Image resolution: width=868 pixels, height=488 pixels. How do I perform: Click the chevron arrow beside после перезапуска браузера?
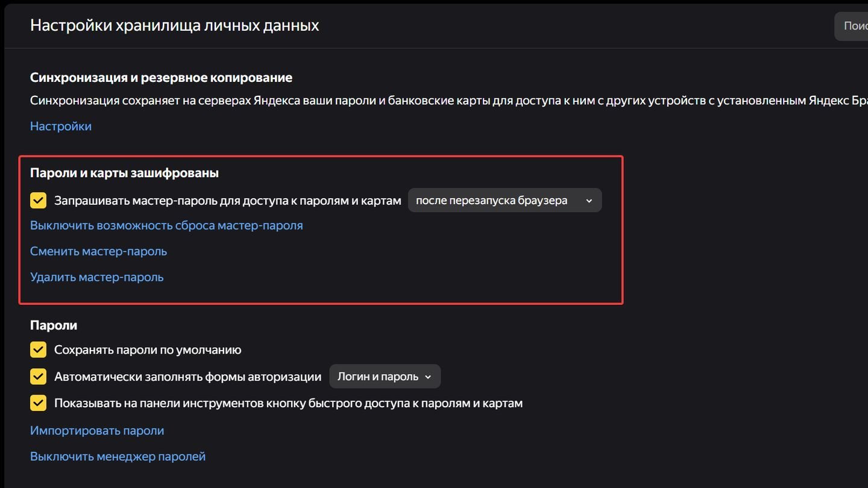tap(589, 201)
